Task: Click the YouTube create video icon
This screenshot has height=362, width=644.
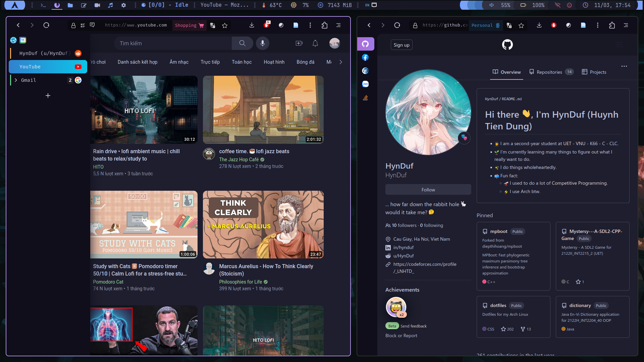Action: click(299, 43)
